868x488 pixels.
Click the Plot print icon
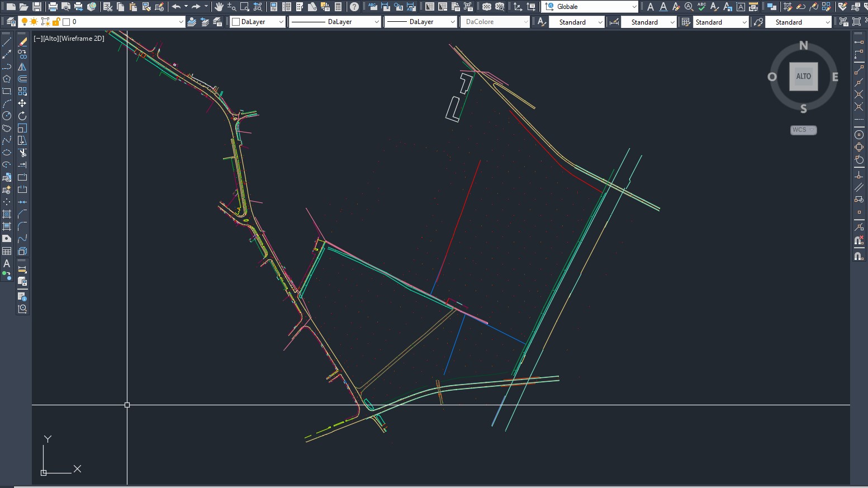(53, 7)
